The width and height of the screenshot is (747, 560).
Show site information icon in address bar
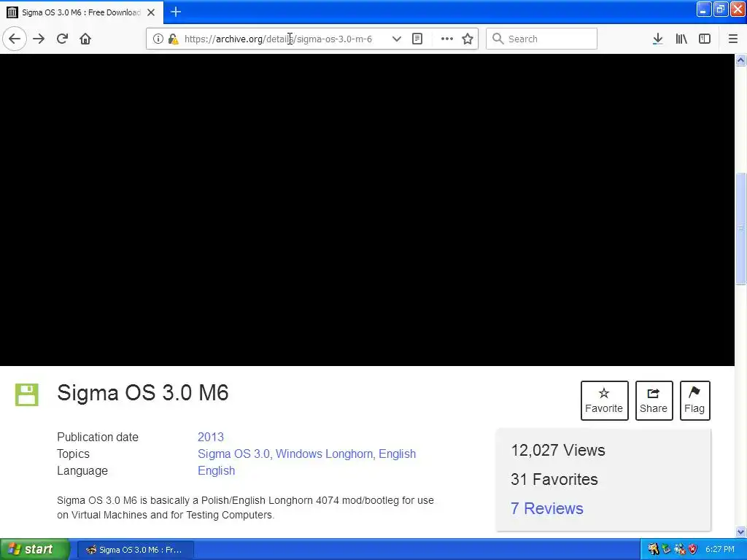coord(158,39)
